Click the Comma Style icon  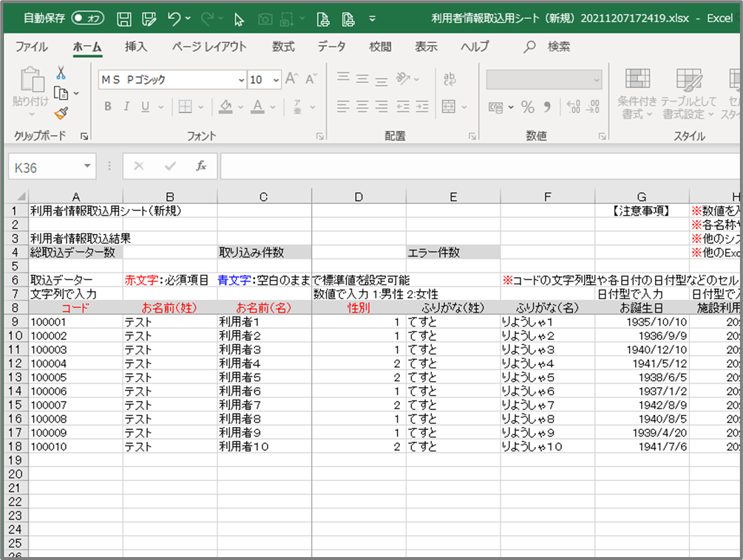547,107
